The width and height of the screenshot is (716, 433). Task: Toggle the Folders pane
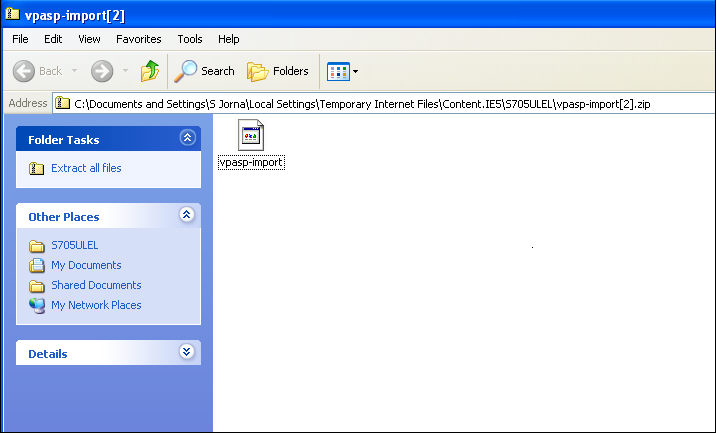point(278,71)
